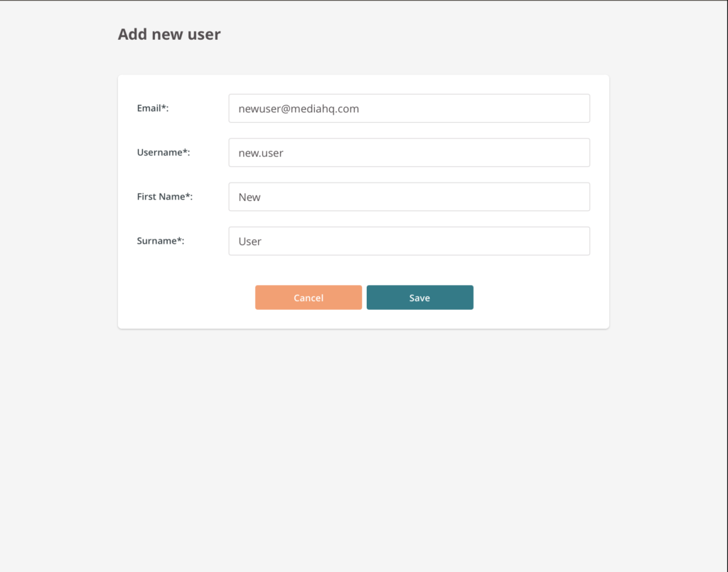Image resolution: width=728 pixels, height=572 pixels.
Task: Click the teal Save button label
Action: [419, 298]
